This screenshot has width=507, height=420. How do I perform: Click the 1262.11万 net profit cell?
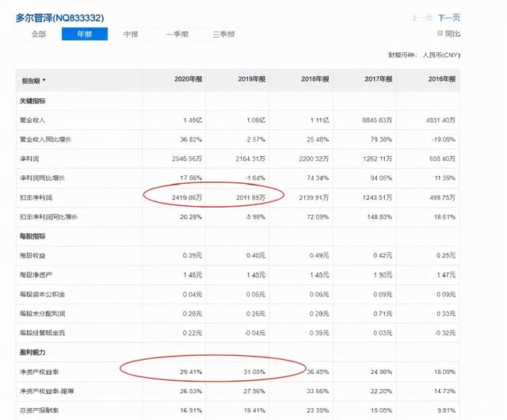click(x=377, y=158)
